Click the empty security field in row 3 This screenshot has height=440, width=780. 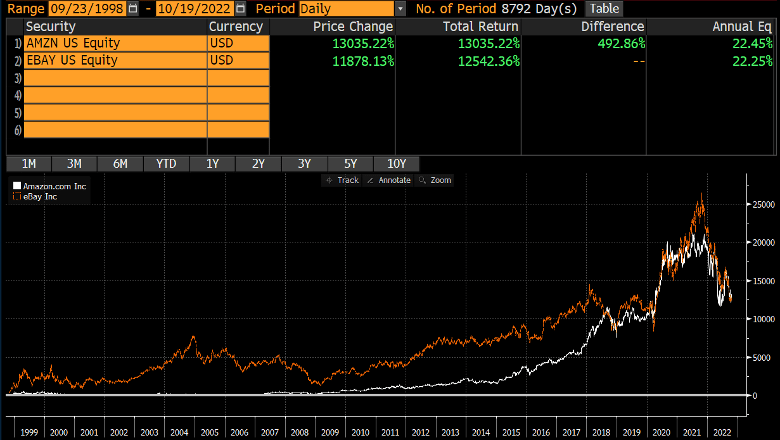(x=114, y=77)
